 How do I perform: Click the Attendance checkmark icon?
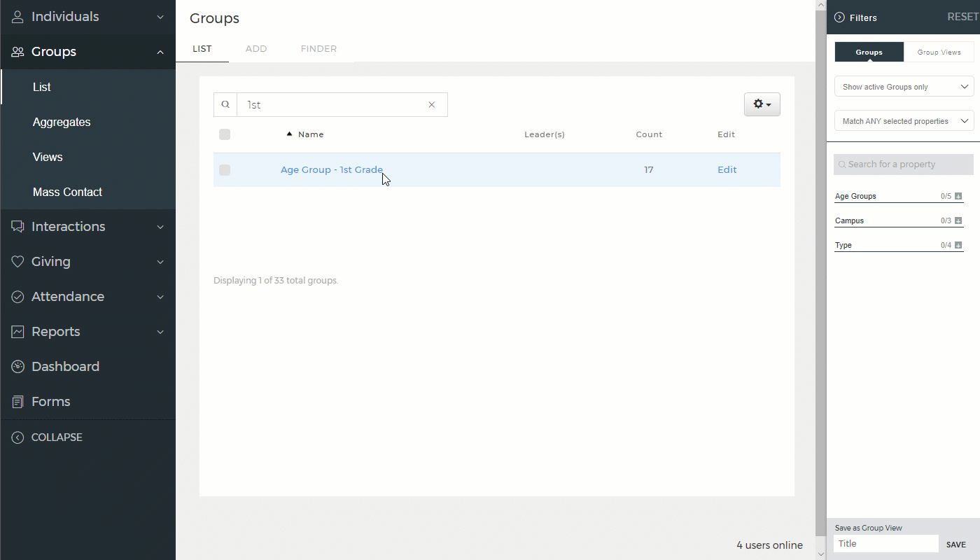tap(18, 297)
